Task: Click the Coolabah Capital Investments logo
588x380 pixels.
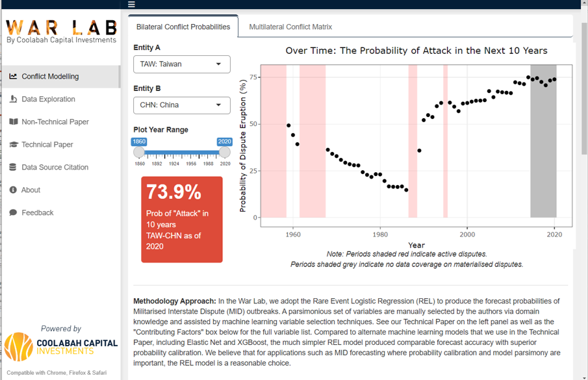Action: tap(61, 347)
